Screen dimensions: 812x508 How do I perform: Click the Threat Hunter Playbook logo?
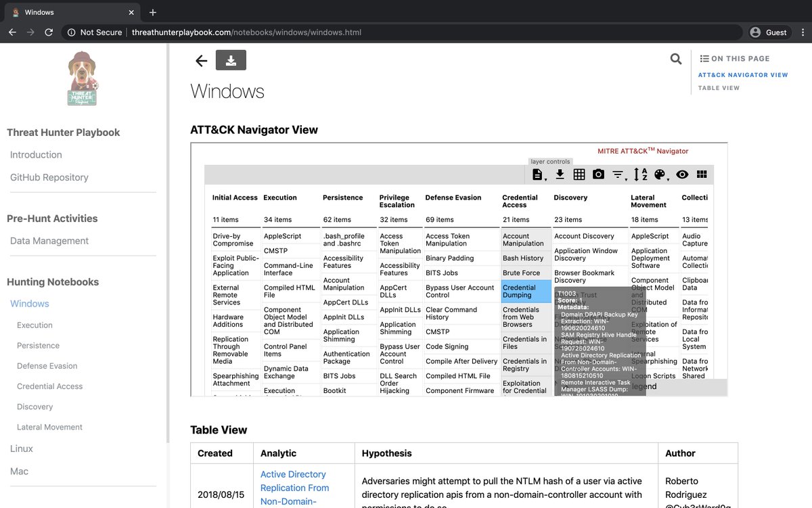83,78
